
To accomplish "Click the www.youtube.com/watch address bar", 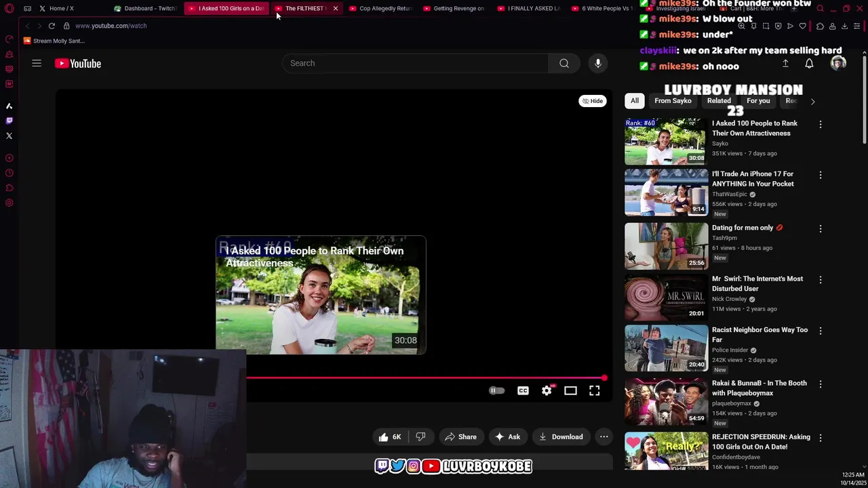I will (x=111, y=26).
